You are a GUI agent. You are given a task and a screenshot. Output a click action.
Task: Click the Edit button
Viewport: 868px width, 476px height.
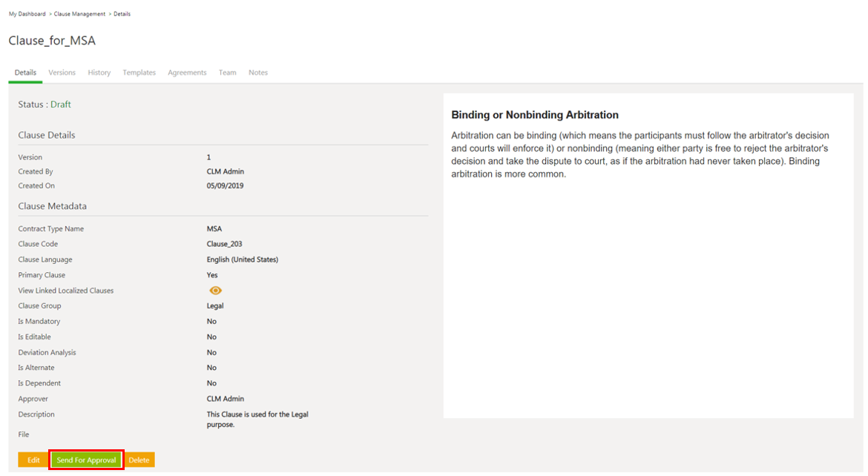(33, 460)
